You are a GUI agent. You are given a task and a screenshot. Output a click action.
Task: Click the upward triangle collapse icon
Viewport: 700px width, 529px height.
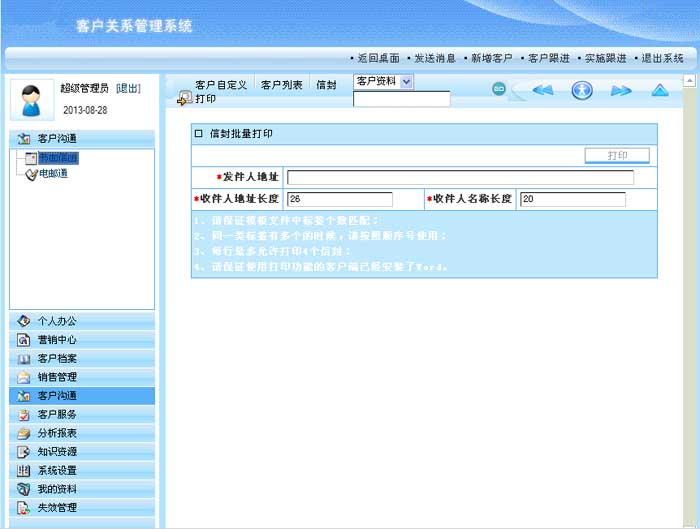pyautogui.click(x=659, y=91)
